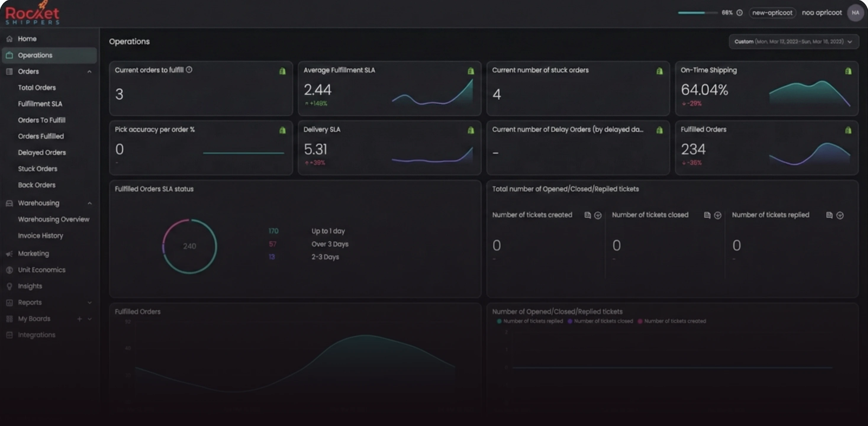Click the new-apricoot workspace button
Screen dimensions: 868x426
(x=772, y=13)
